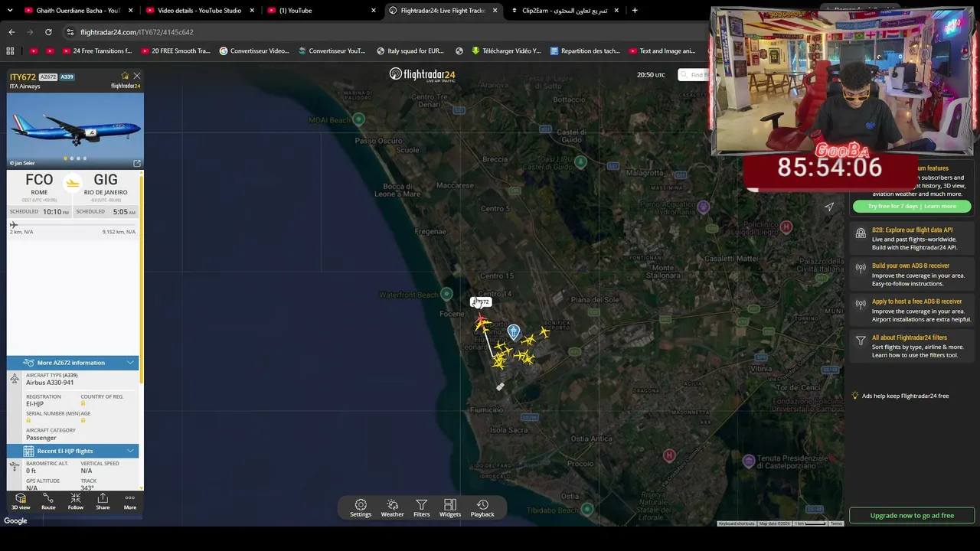
Task: Click the blue Fiumicino airport pin
Action: tap(514, 332)
